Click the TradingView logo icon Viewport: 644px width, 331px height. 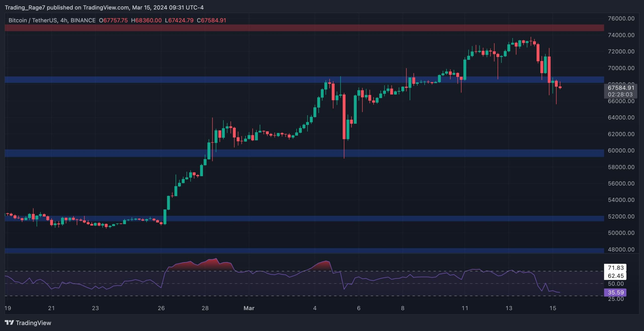9,322
